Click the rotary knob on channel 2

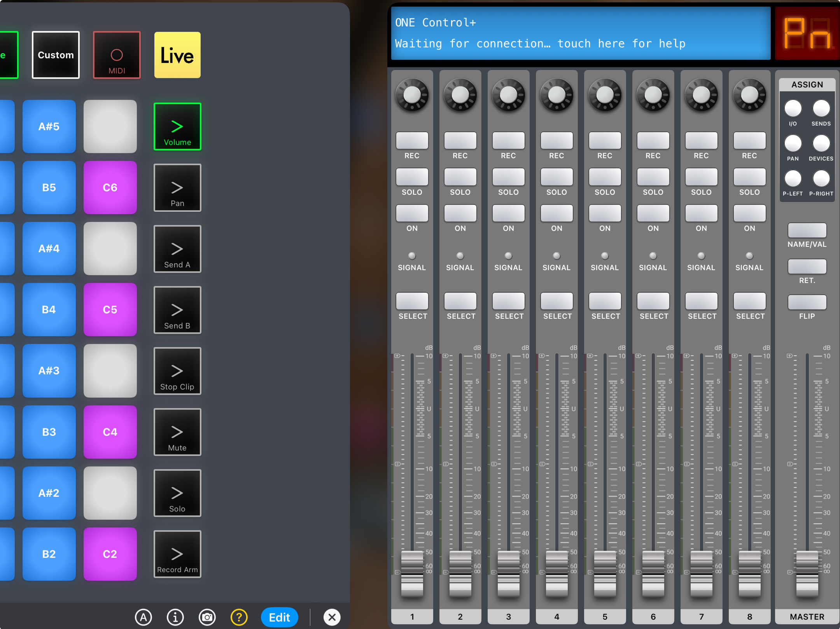pos(460,94)
